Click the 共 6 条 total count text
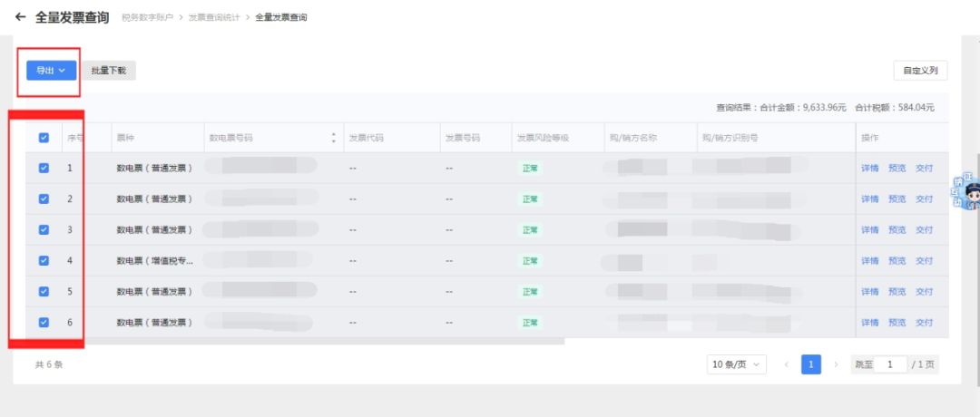Image resolution: width=980 pixels, height=417 pixels. click(x=49, y=364)
